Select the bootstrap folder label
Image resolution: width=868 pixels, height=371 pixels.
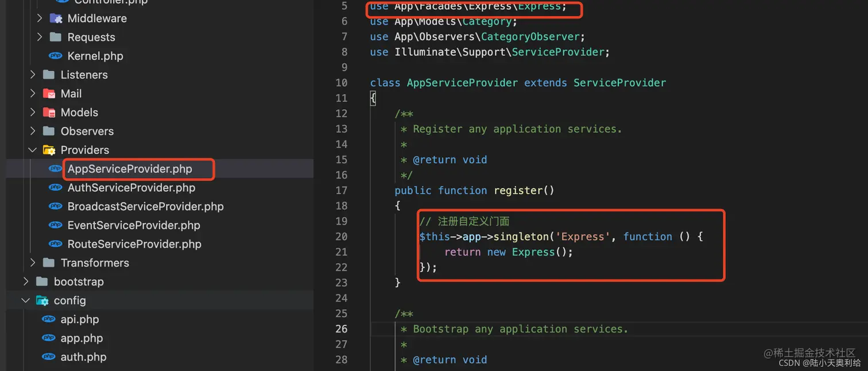coord(79,281)
